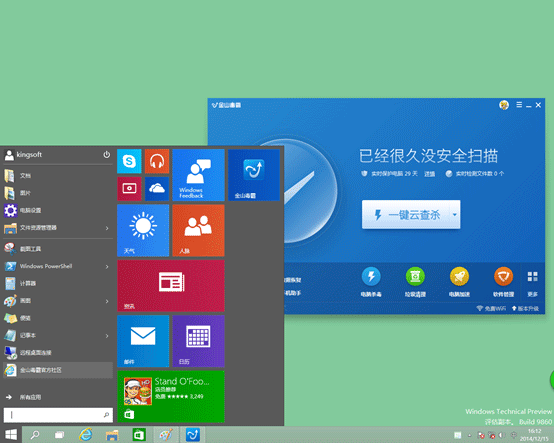Open 电脑杀毒 virus scan in 金山毒霸
Screen dimensions: 554x443
[x=371, y=282]
